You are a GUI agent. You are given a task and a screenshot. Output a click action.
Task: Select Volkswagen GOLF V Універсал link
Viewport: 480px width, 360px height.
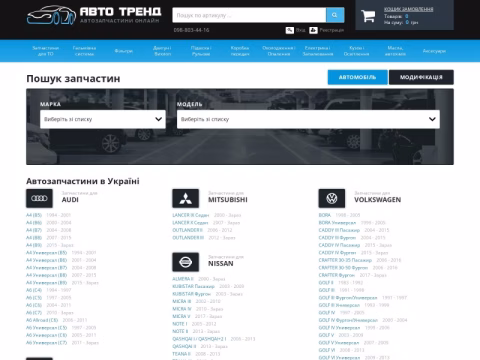[x=339, y=343]
